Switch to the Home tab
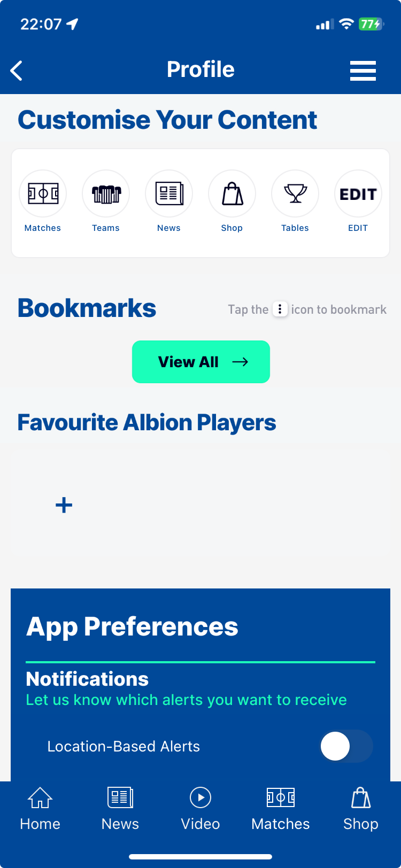The height and width of the screenshot is (868, 401). click(x=40, y=809)
